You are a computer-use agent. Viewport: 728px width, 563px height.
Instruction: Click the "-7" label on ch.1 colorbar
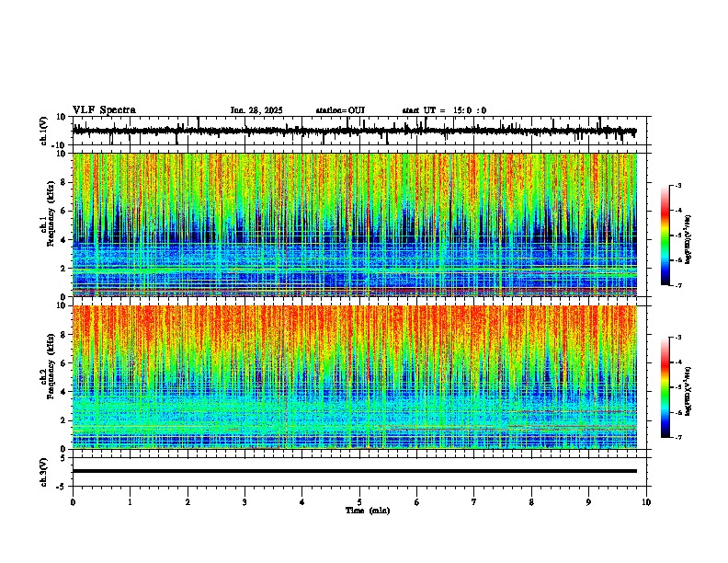pos(677,285)
